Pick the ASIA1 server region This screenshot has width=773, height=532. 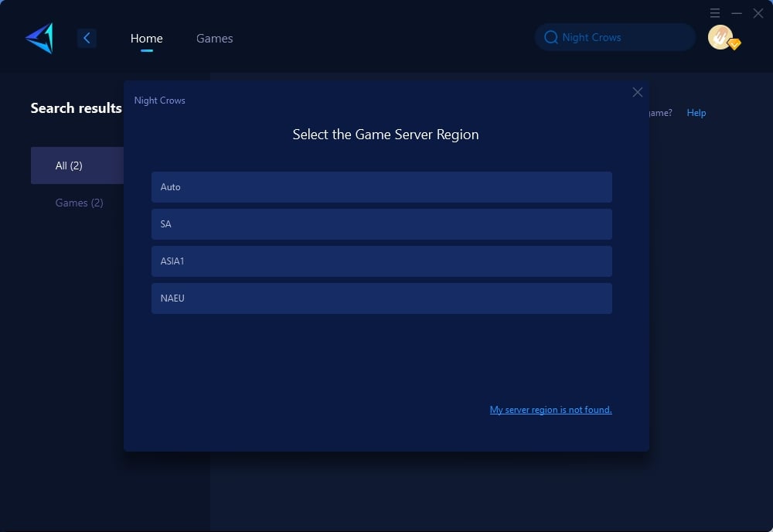click(381, 261)
